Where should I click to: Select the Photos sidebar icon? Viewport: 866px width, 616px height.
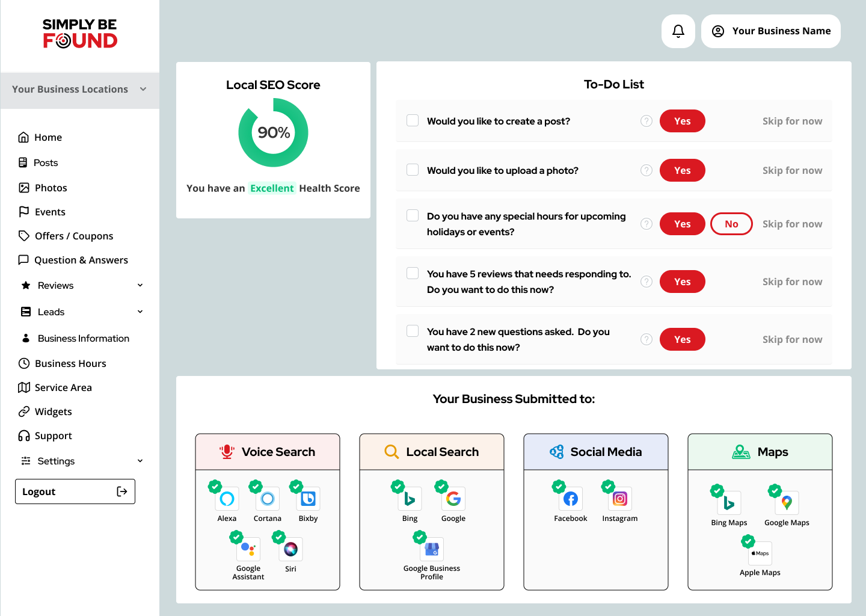click(25, 187)
